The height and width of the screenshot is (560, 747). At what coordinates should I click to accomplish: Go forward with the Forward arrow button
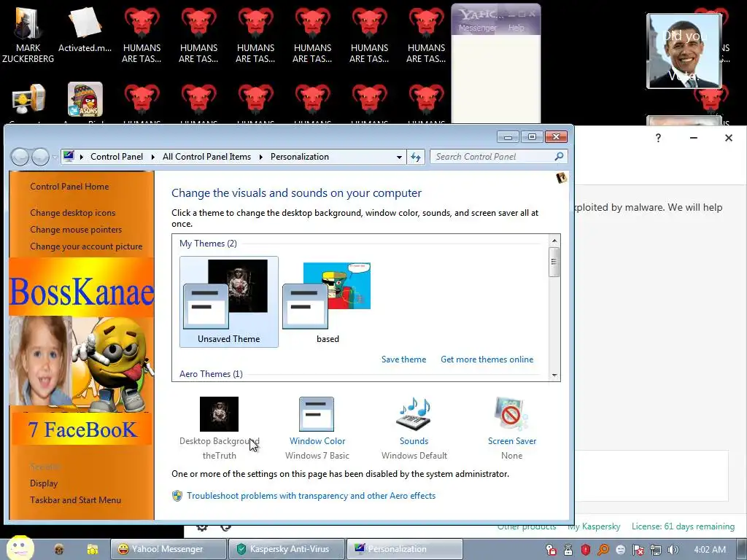click(x=41, y=157)
